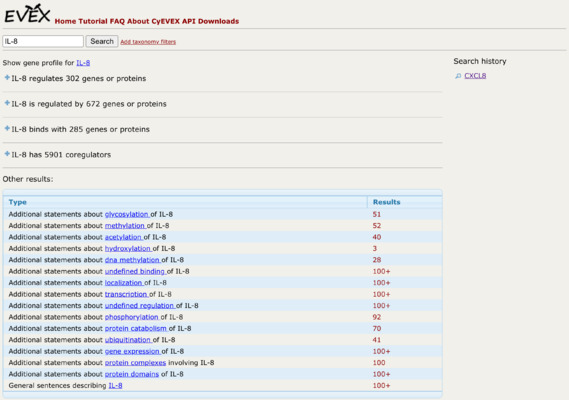Expand 'IL-8 has 5901 coregulators' section
This screenshot has width=569, height=400.
[7, 154]
